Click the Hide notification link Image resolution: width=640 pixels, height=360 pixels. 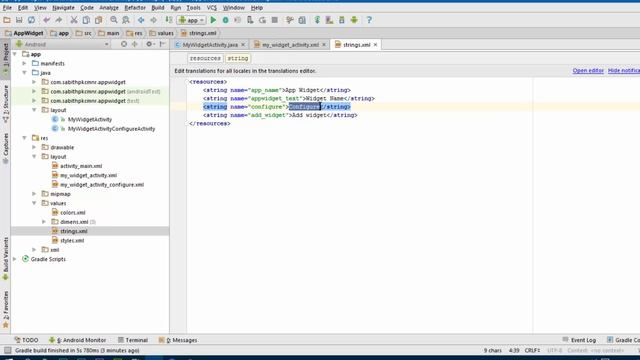[x=624, y=71]
